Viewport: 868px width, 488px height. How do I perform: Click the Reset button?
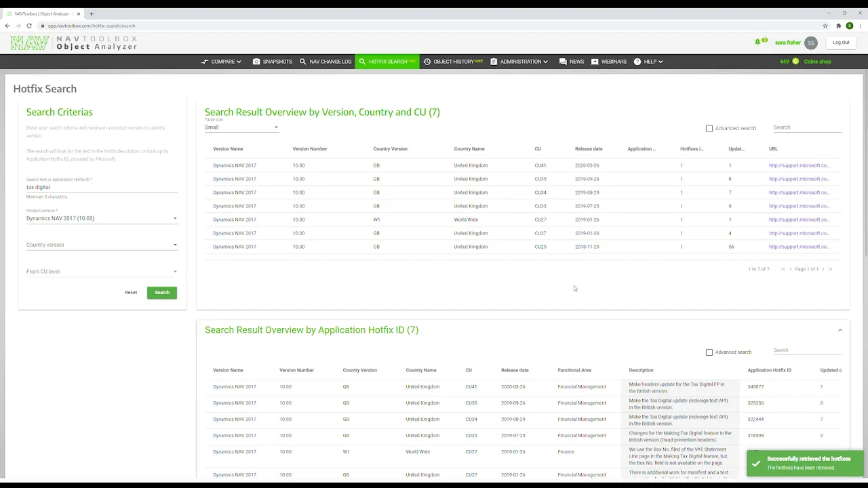point(131,293)
